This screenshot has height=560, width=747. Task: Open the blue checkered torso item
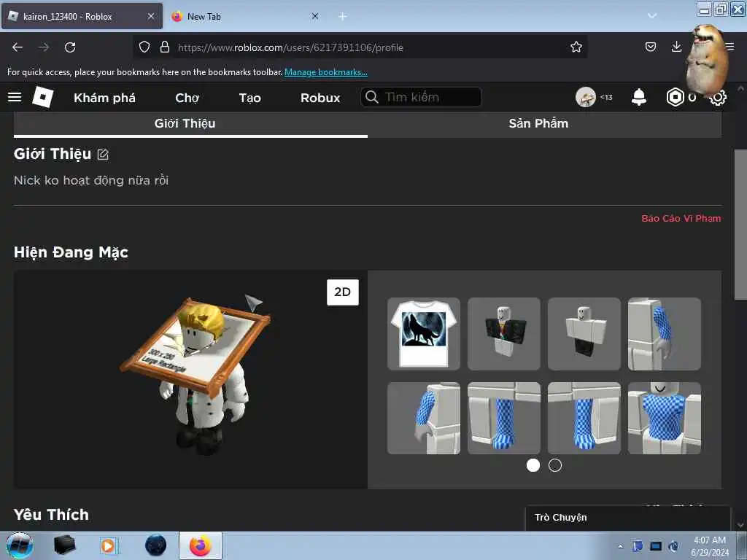[x=665, y=418]
